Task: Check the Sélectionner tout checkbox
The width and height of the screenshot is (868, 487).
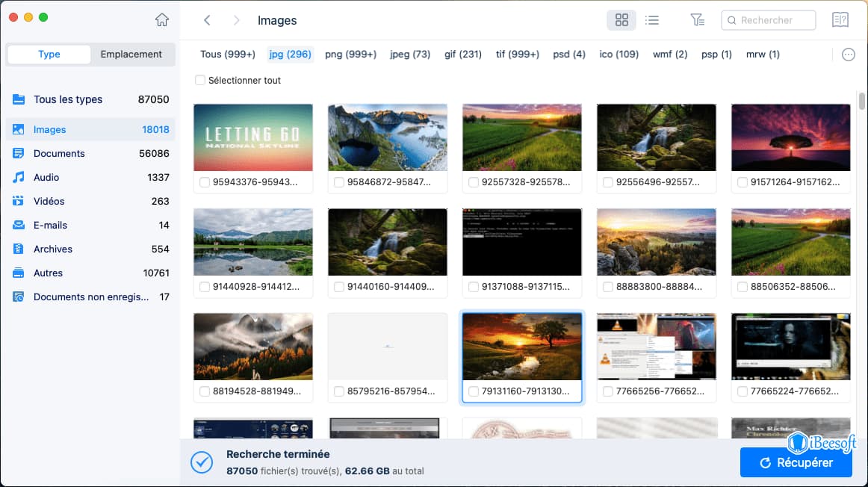Action: (x=200, y=80)
